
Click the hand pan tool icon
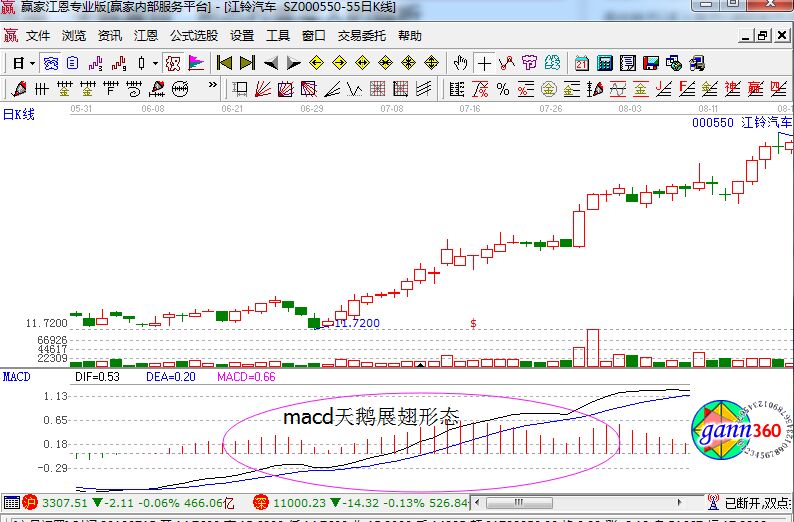(459, 63)
